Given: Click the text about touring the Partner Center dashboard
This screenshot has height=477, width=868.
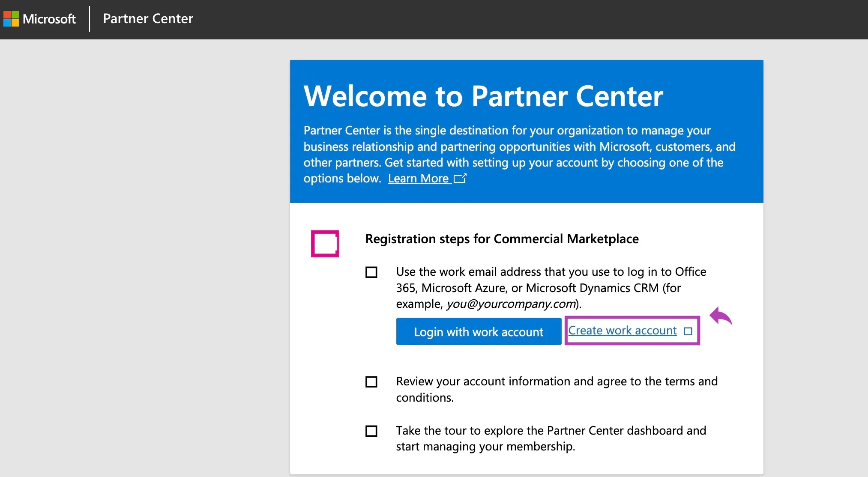Looking at the screenshot, I should (x=551, y=438).
